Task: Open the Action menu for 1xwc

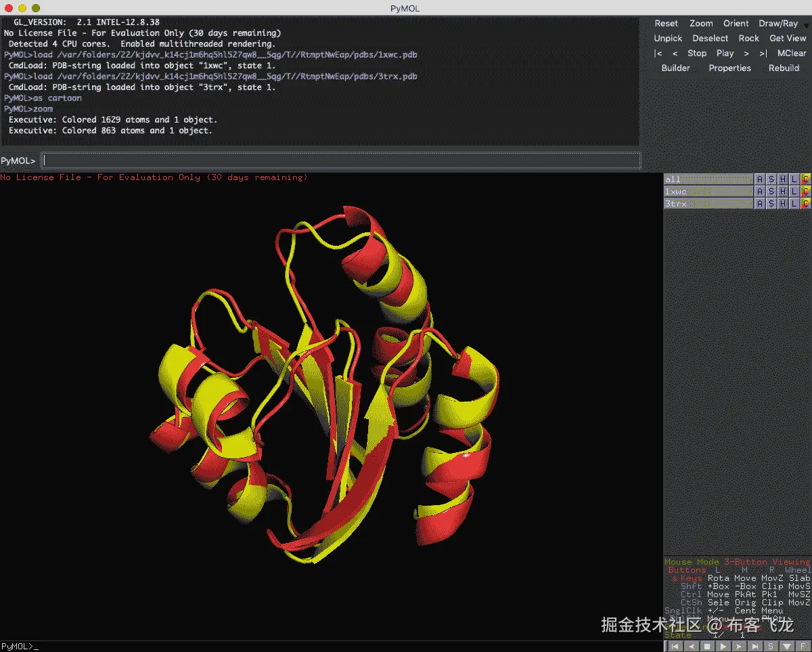Action: click(x=760, y=192)
